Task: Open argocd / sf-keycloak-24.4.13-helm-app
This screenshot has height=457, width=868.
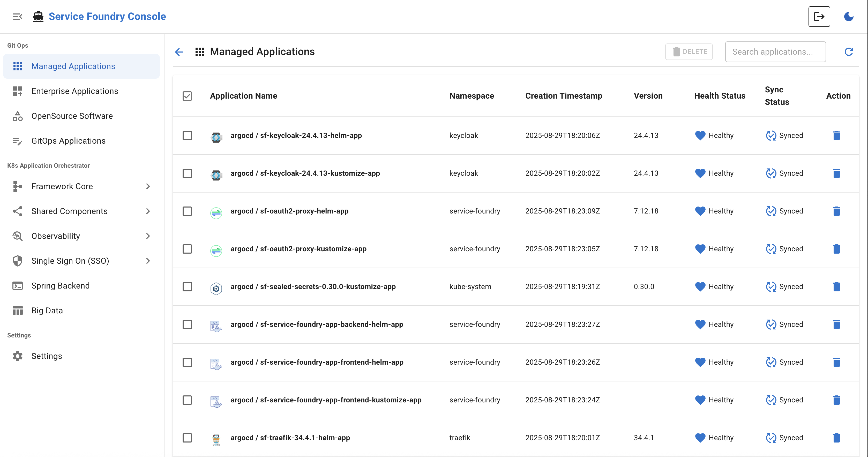Action: (x=296, y=136)
